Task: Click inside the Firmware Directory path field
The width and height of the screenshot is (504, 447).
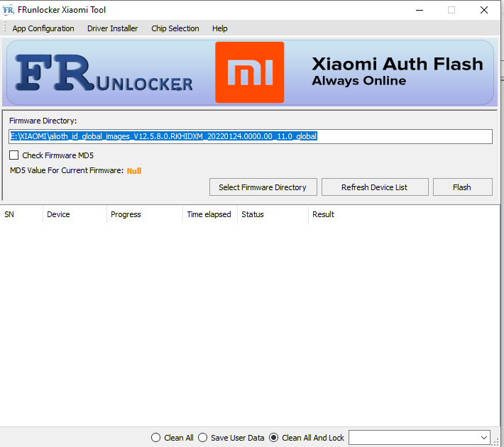Action: click(251, 136)
